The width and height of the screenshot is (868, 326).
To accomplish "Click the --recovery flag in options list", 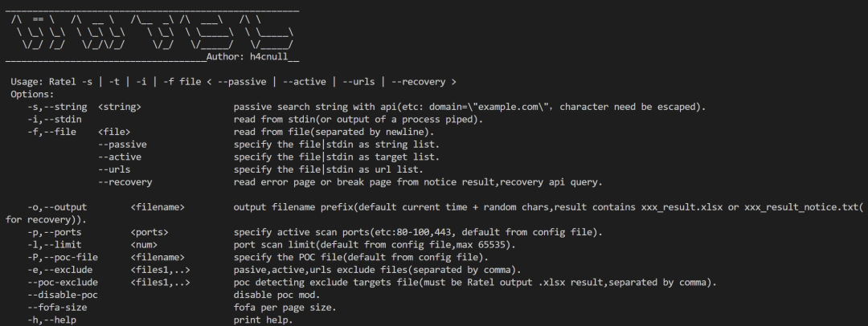I will coord(125,182).
